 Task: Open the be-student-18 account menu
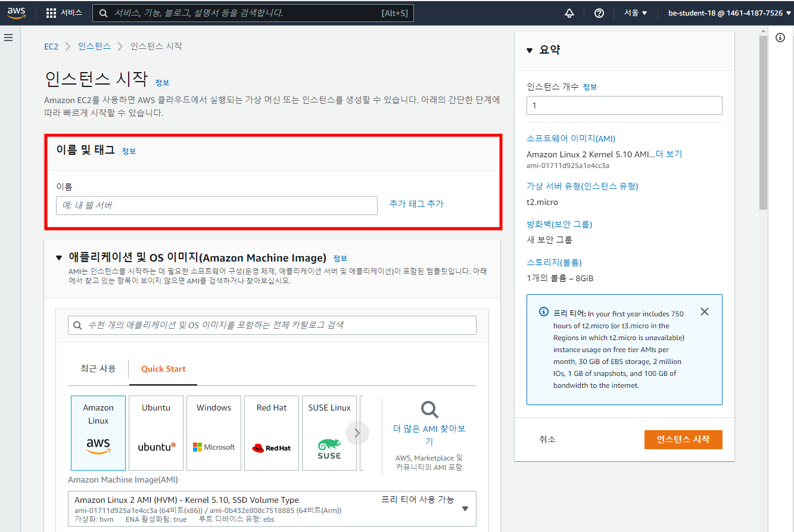728,13
